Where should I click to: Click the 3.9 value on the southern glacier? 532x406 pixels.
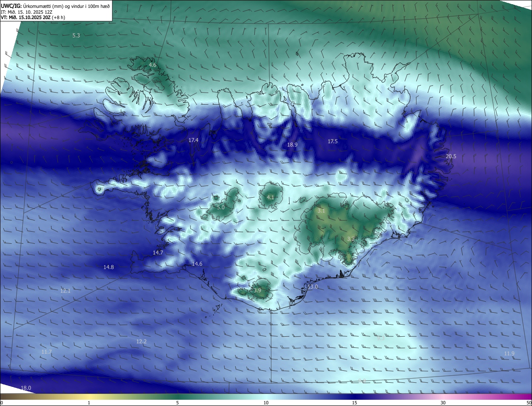(x=257, y=291)
